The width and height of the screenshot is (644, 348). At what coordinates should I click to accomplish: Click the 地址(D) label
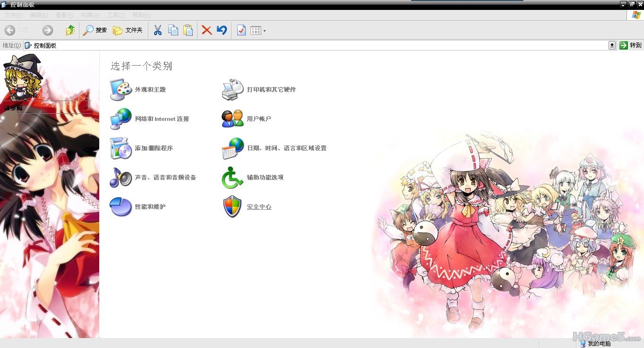(x=11, y=45)
